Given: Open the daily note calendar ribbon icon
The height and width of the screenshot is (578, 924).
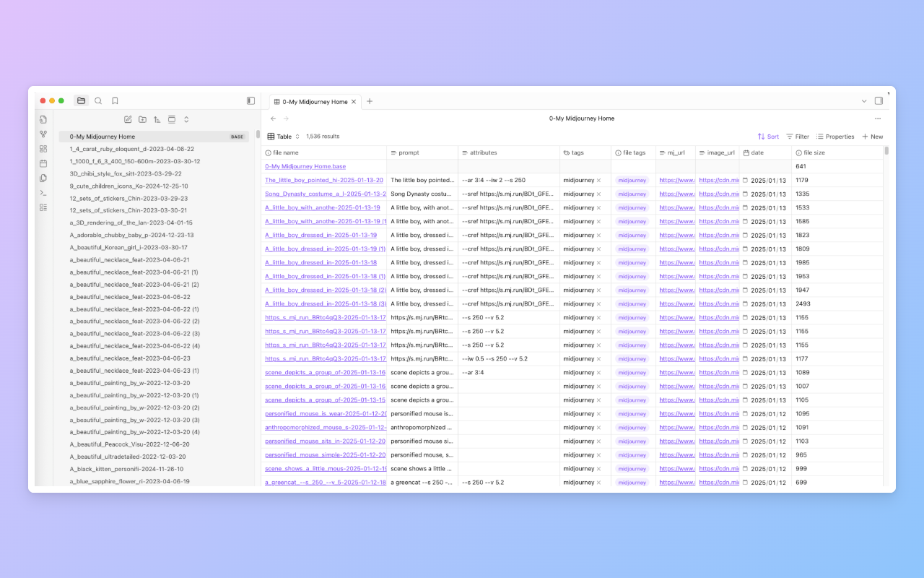Looking at the screenshot, I should [43, 163].
